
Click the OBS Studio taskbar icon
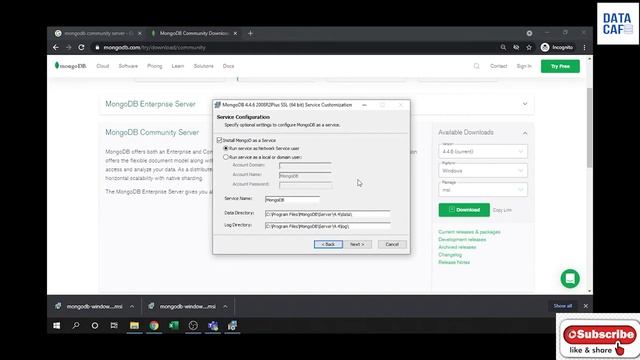(x=193, y=325)
